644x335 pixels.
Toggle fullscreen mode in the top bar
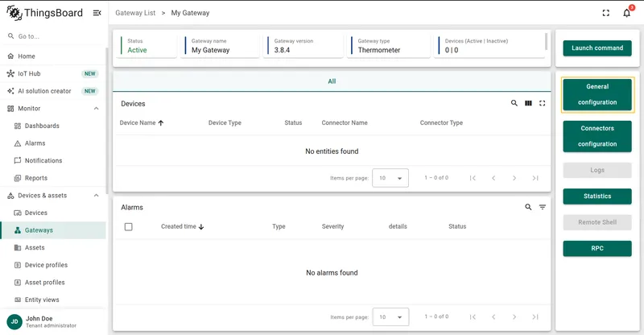pos(606,13)
